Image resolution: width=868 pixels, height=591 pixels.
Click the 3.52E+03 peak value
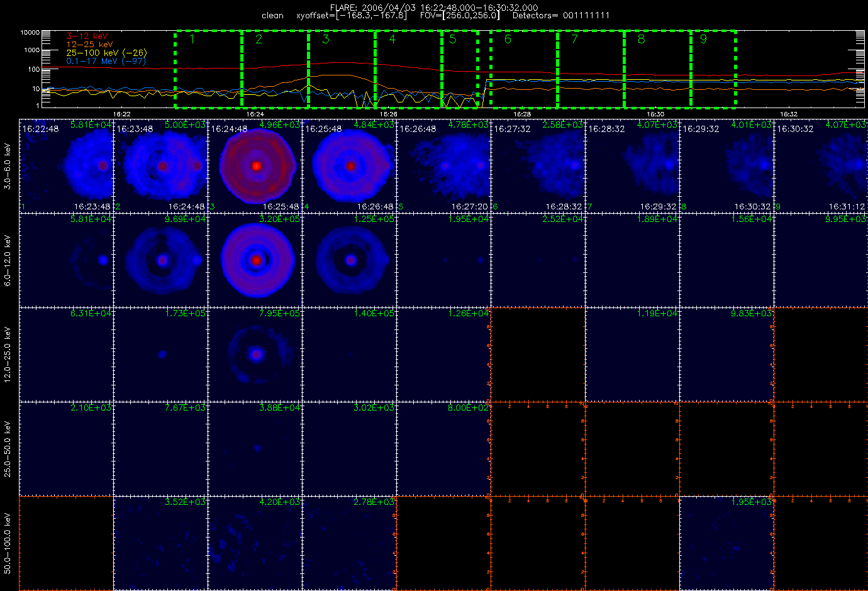tap(185, 502)
